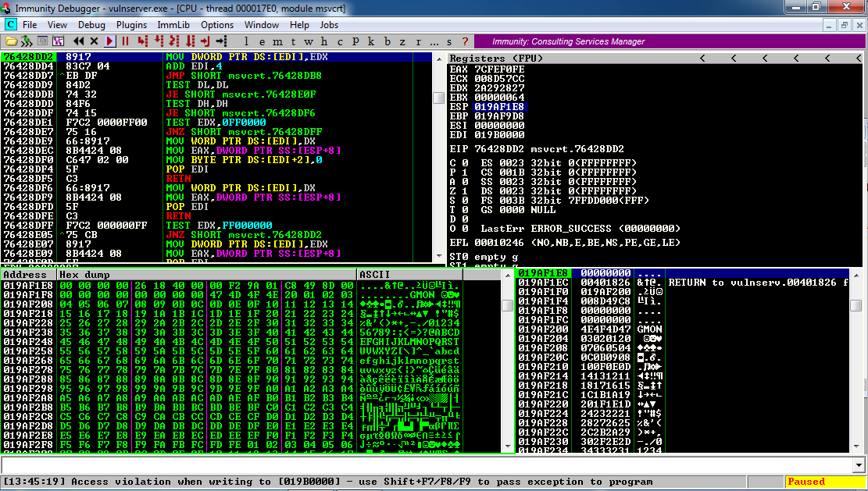Toggle the Z flag value in registers
The image size is (868, 491).
point(465,191)
